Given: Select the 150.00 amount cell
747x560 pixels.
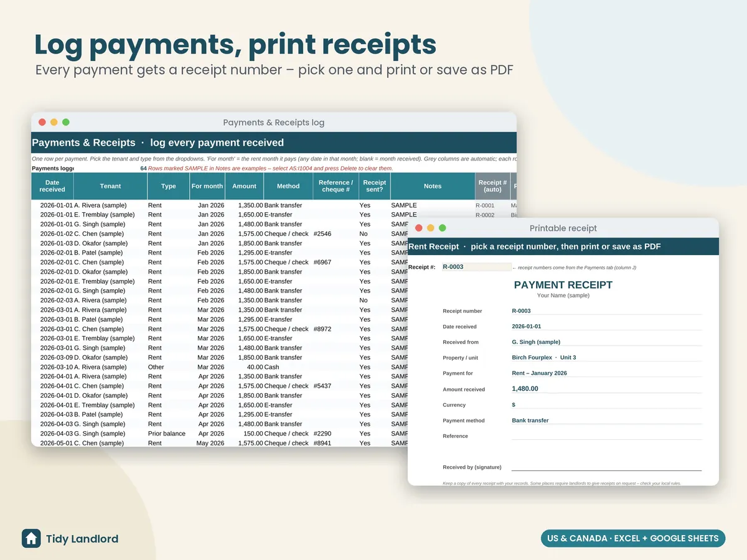Looking at the screenshot, I should click(x=245, y=433).
